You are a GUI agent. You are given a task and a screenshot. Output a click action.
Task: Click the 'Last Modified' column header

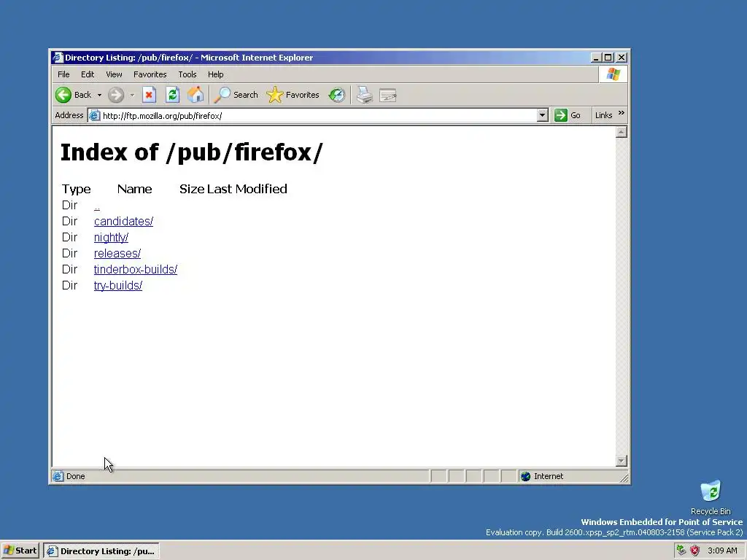point(247,189)
